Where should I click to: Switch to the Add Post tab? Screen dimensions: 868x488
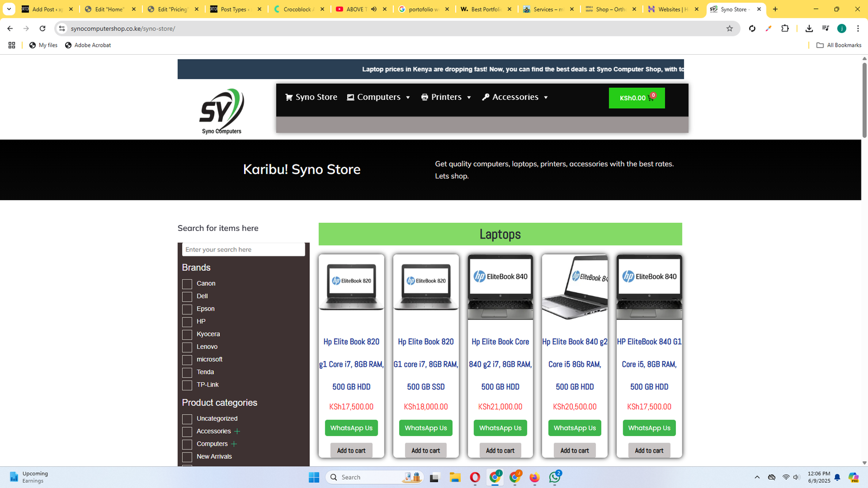[48, 9]
